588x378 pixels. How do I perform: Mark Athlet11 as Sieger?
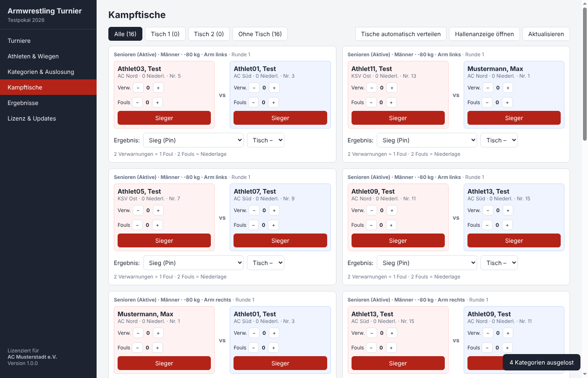click(398, 118)
